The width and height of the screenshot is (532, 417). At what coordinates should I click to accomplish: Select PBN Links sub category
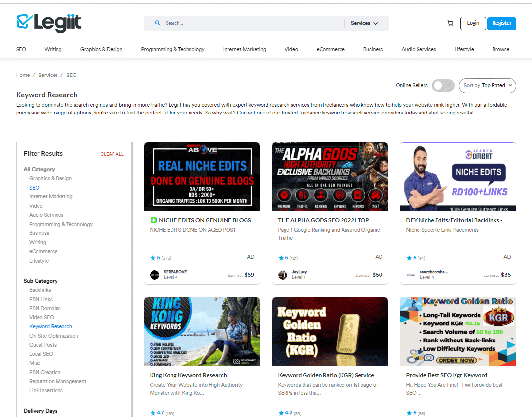pos(41,299)
